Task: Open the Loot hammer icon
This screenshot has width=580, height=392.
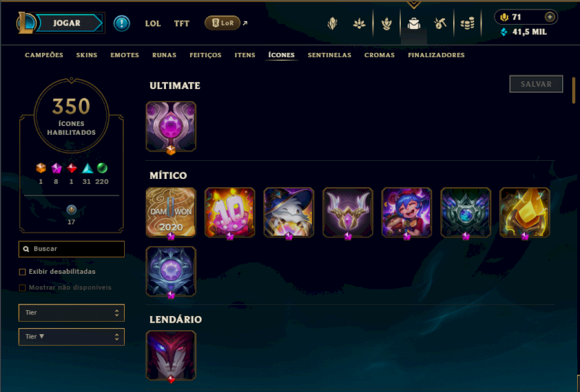Action: [x=440, y=24]
